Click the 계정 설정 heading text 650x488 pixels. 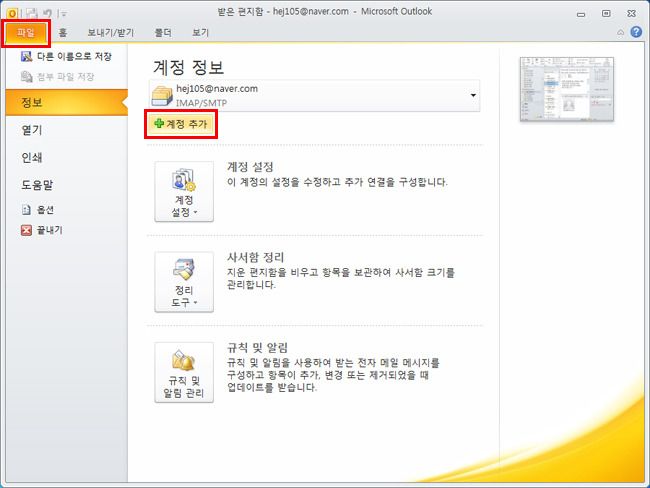coord(250,167)
